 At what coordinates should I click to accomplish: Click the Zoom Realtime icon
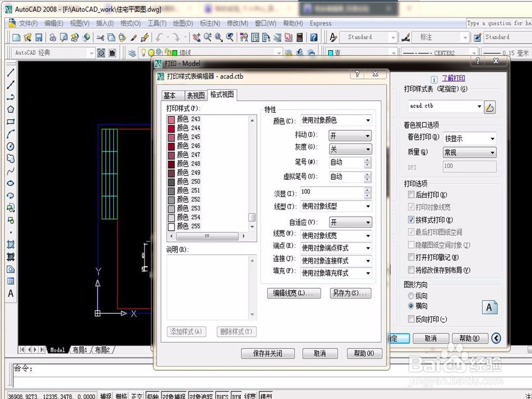[x=207, y=37]
